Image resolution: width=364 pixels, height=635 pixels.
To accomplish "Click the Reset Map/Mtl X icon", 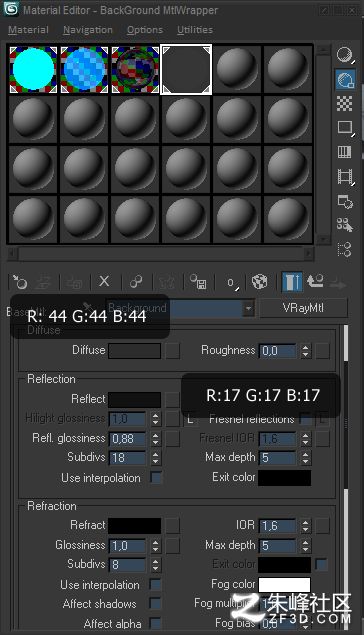I will [104, 281].
